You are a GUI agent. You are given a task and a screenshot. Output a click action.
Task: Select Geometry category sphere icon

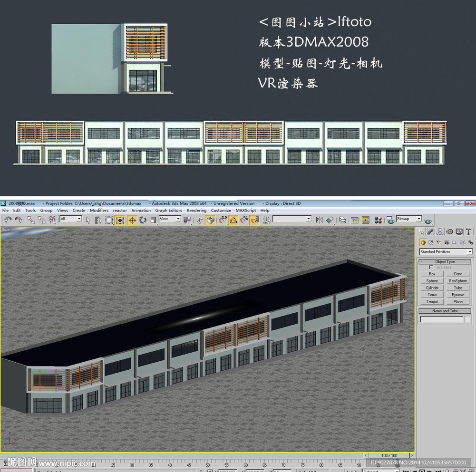423,242
